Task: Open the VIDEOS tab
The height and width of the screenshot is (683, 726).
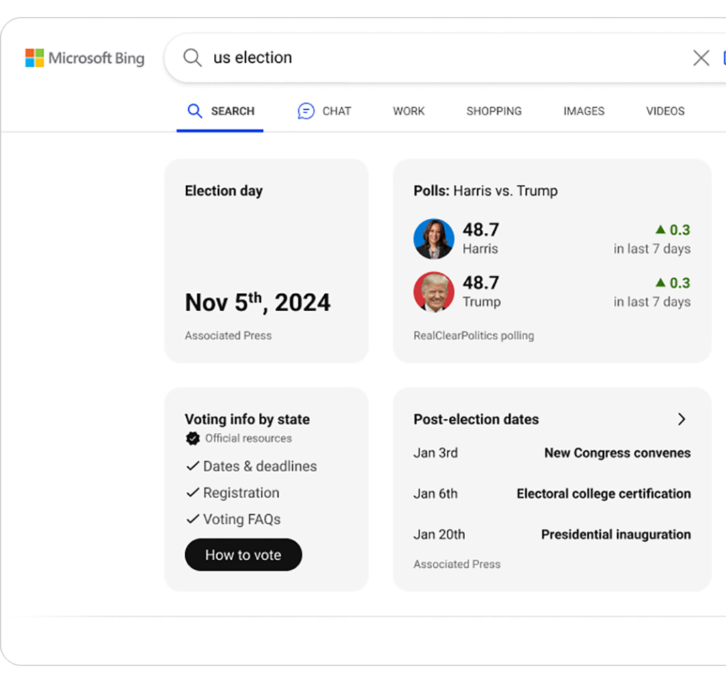Action: point(665,111)
